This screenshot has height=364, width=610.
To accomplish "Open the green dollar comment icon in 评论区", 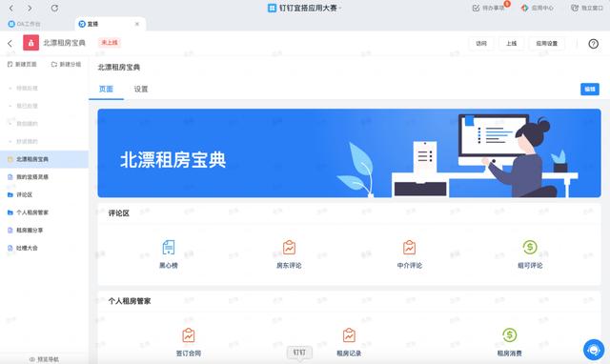I will coord(530,247).
